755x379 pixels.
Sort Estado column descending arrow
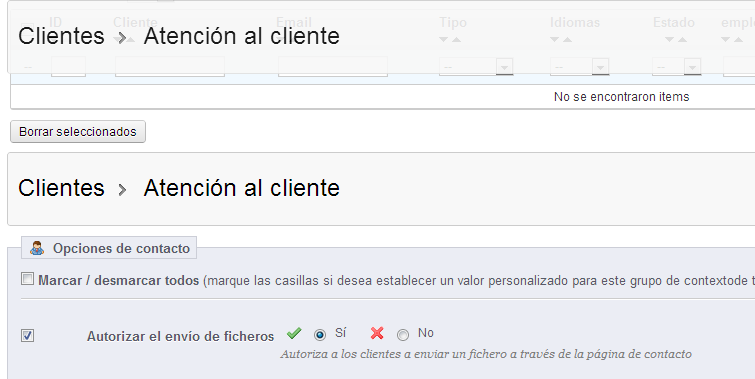[669, 39]
